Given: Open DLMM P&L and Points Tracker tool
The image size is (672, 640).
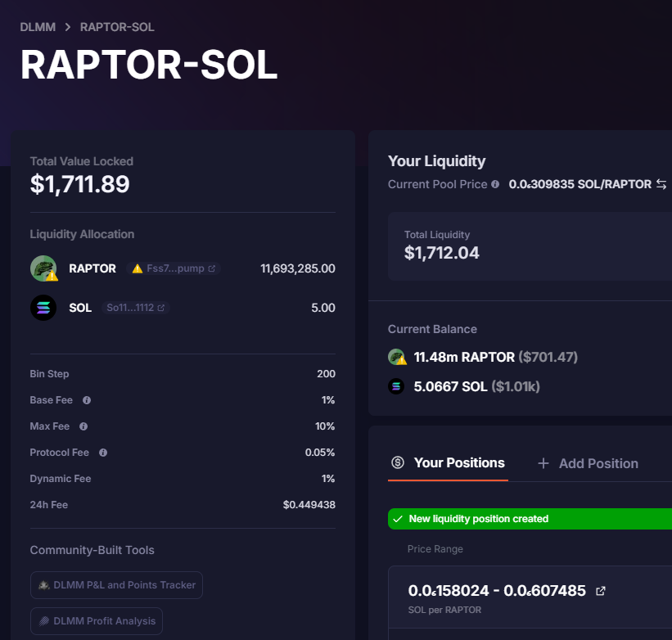Looking at the screenshot, I should [x=116, y=585].
